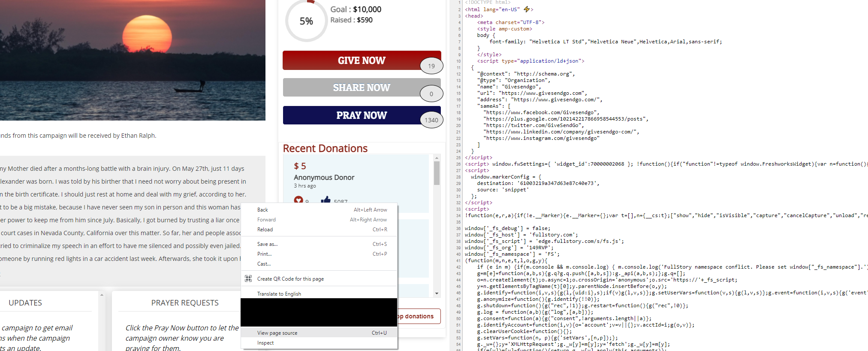Click the script type application/ld+json line
The width and height of the screenshot is (868, 351).
tap(530, 61)
